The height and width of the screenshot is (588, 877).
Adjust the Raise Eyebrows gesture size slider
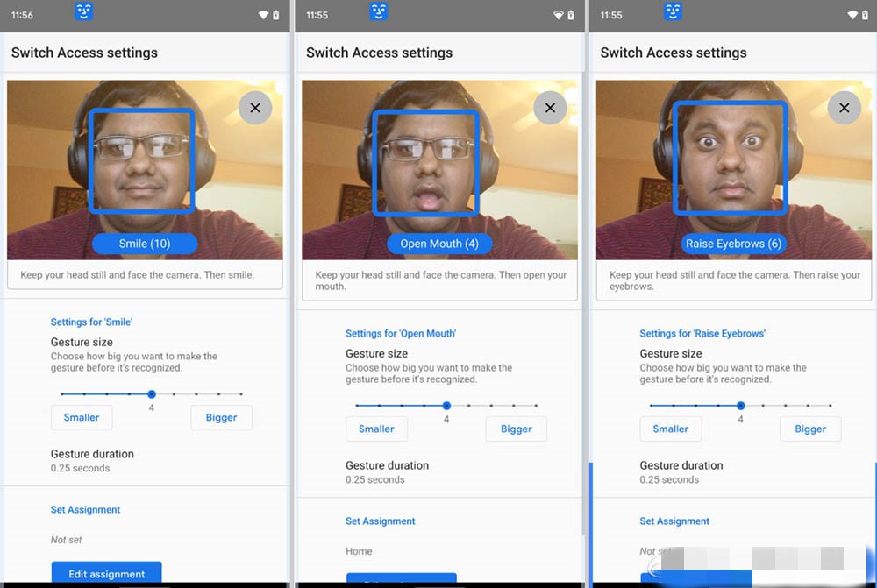click(740, 405)
